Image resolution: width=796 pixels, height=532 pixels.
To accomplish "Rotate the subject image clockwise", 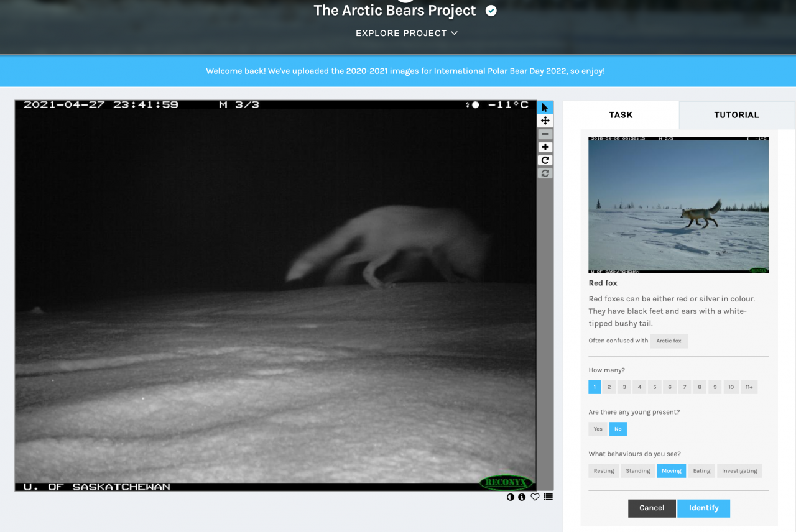I will (545, 160).
